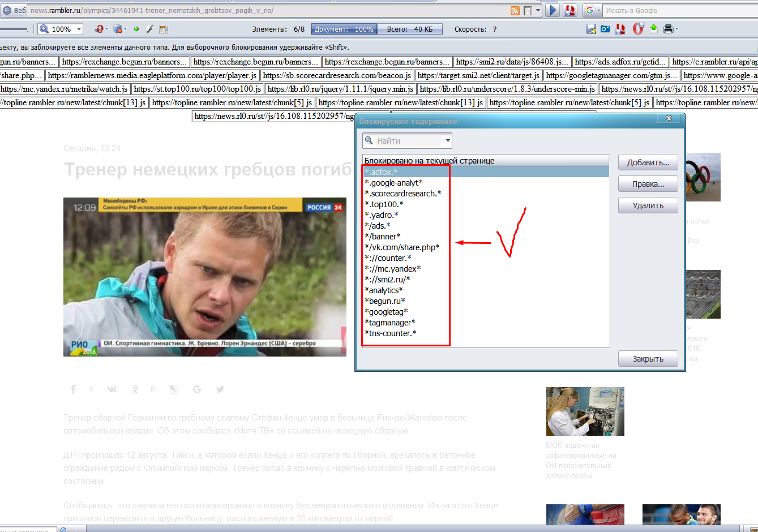Select the *.google-analyt* blocked entry
758x532 pixels.
[394, 183]
